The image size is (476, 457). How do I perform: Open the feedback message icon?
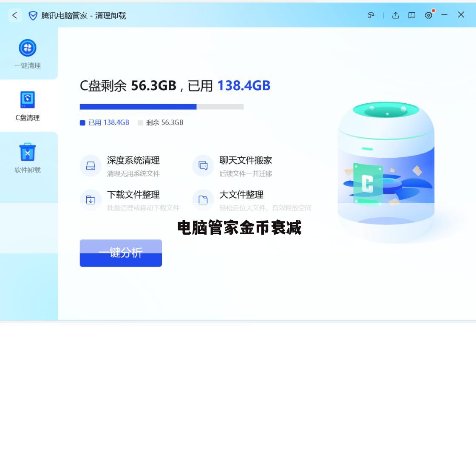412,15
